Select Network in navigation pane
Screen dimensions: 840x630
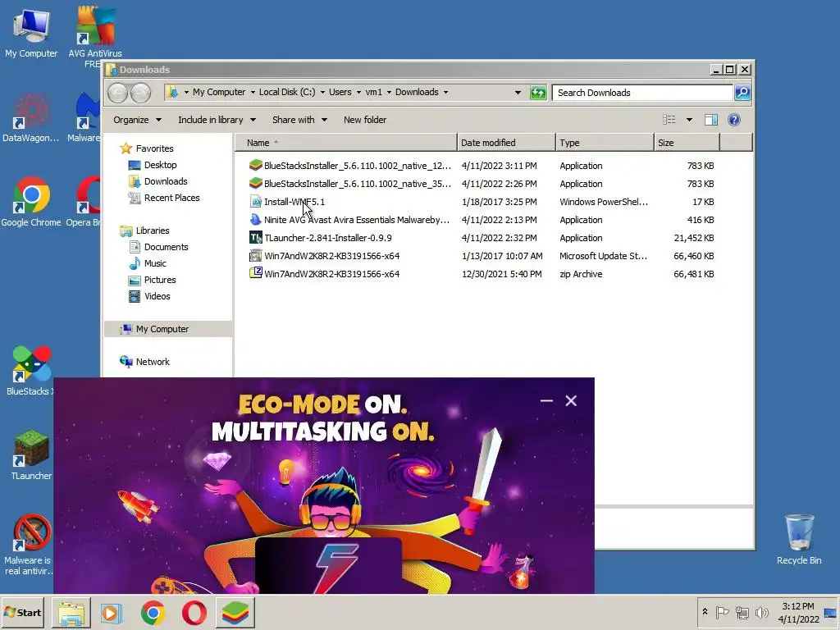(x=152, y=362)
